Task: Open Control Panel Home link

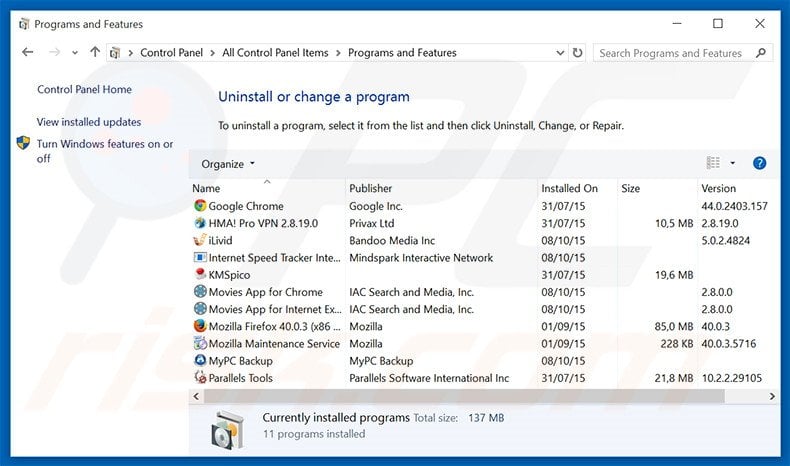Action: click(84, 89)
